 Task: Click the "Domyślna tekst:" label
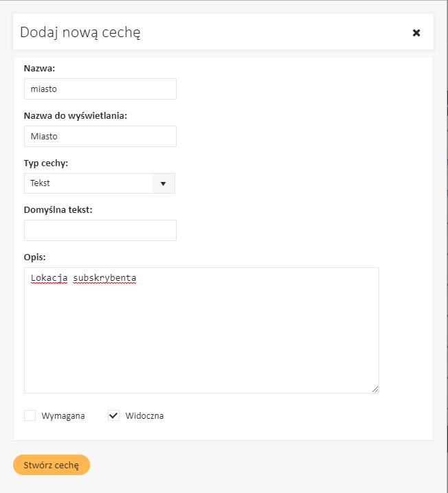[58, 209]
